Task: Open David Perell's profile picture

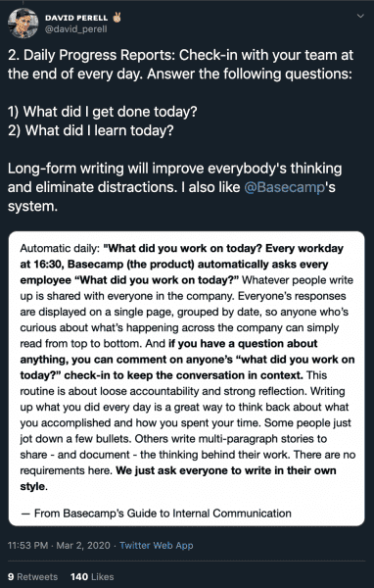Action: (23, 24)
